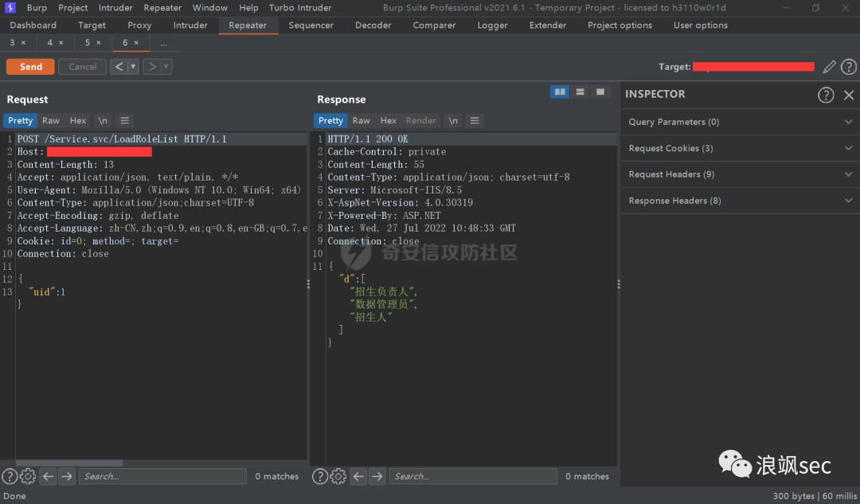860x504 pixels.
Task: Open Request message actions hamburger menu
Action: [124, 121]
